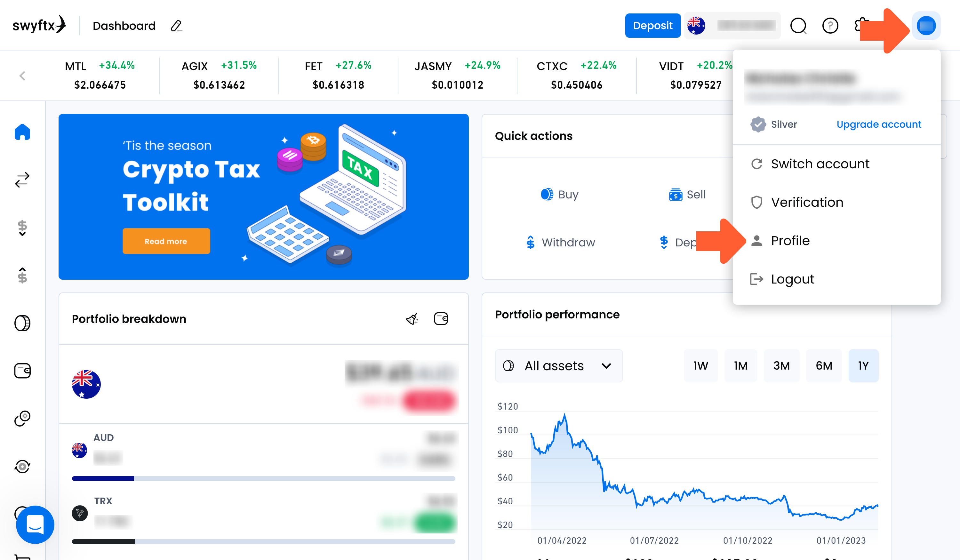Select Switch account menu item
Image resolution: width=960 pixels, height=560 pixels.
coord(820,164)
